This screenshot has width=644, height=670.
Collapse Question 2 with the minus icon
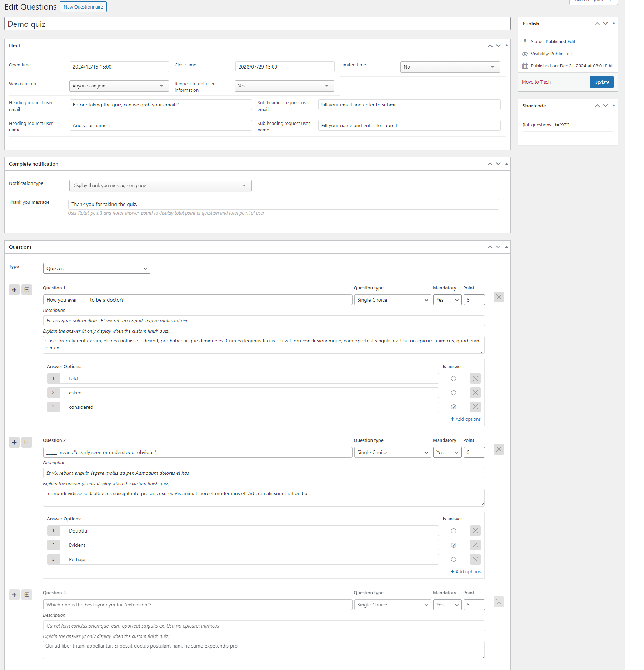click(x=27, y=442)
